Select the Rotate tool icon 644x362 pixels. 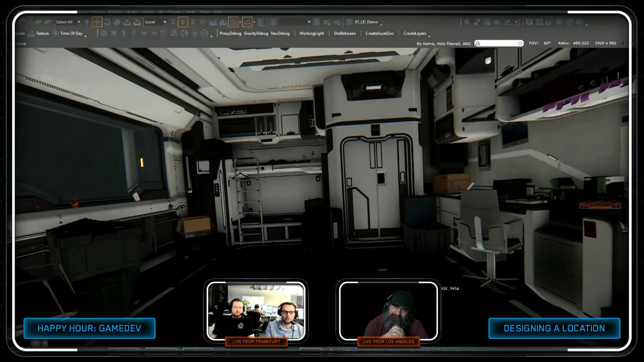tap(107, 22)
